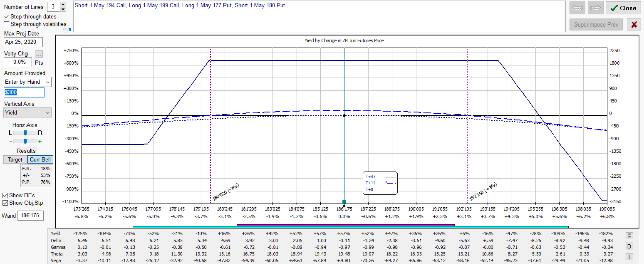Click the Delta value 6.46
The height and width of the screenshot is (264, 644).
click(x=82, y=241)
